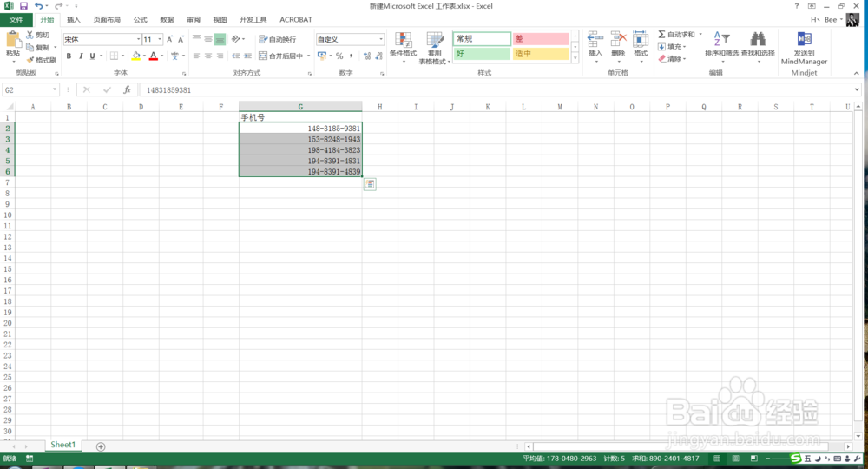Toggle bottom vertical alignment
Screen dimensions: 868x469
tap(220, 39)
